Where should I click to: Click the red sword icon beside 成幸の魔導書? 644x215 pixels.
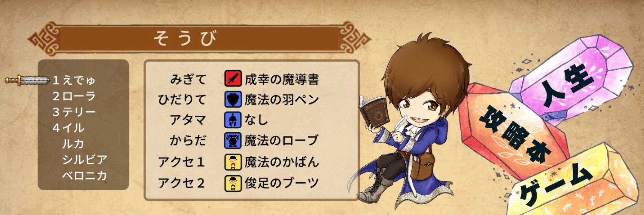coord(233,79)
